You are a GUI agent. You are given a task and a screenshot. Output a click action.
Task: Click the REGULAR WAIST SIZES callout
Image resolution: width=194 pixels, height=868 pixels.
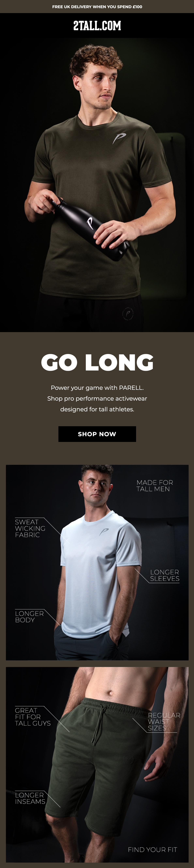pos(164,721)
